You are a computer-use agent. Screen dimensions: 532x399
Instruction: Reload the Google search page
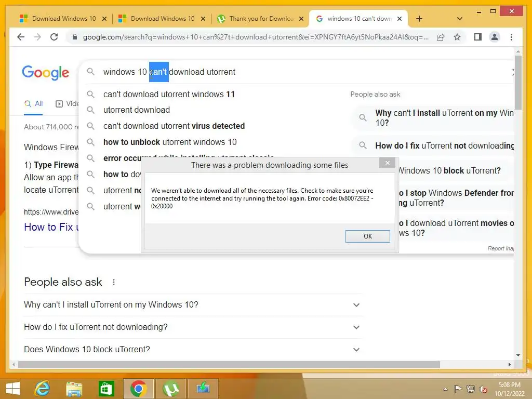coord(54,37)
